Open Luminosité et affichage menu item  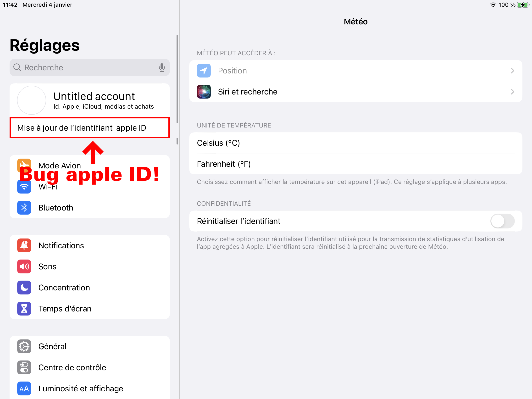tap(81, 388)
